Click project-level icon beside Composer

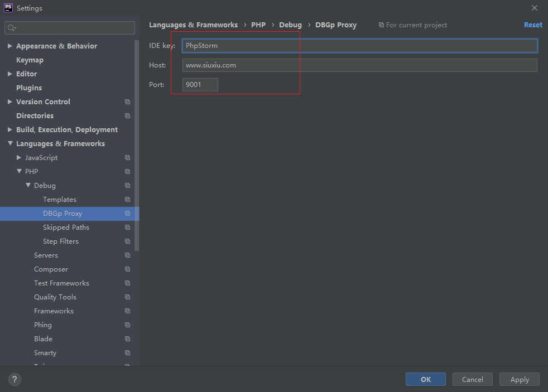[127, 269]
